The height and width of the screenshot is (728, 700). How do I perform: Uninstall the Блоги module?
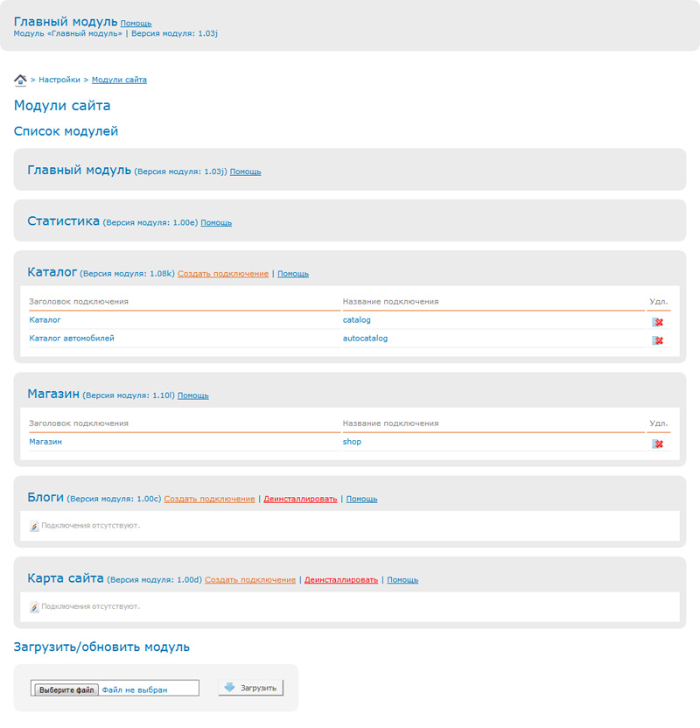click(x=300, y=499)
